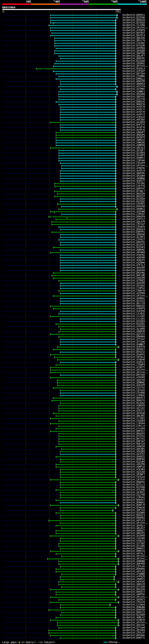Select subject label UniRef100_C0LRA2
The image size is (149, 644).
133,43
